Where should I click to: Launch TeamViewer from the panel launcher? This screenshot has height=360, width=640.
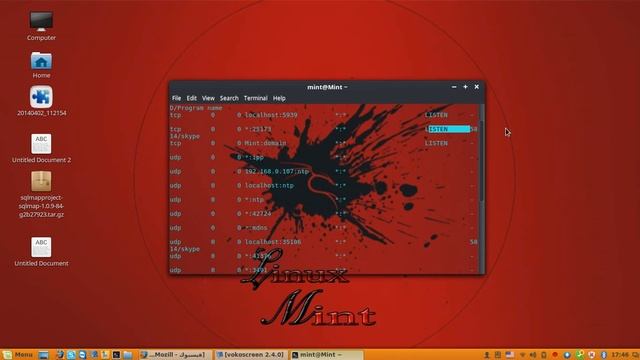pyautogui.click(x=82, y=355)
